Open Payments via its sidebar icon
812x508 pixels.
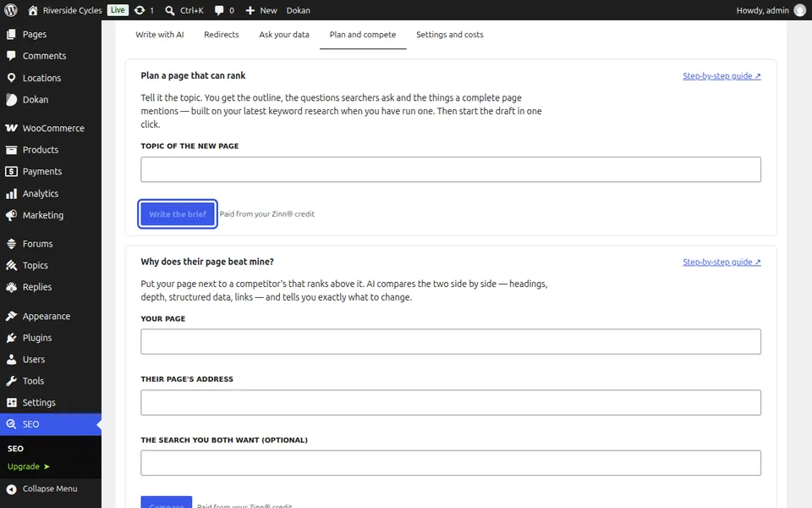tap(11, 172)
